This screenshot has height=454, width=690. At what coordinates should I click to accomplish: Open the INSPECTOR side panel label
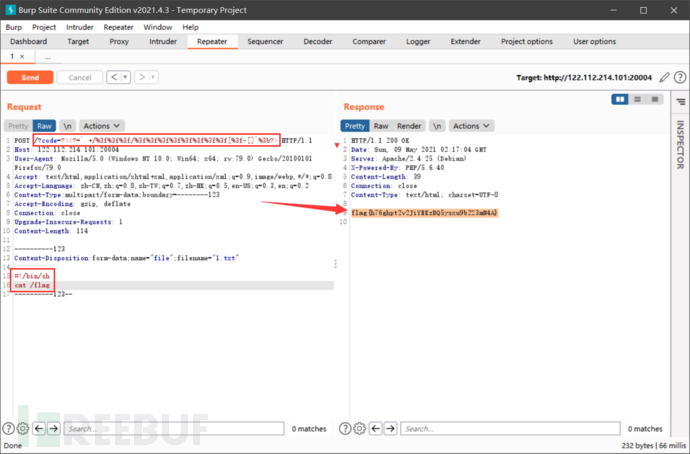(x=680, y=145)
